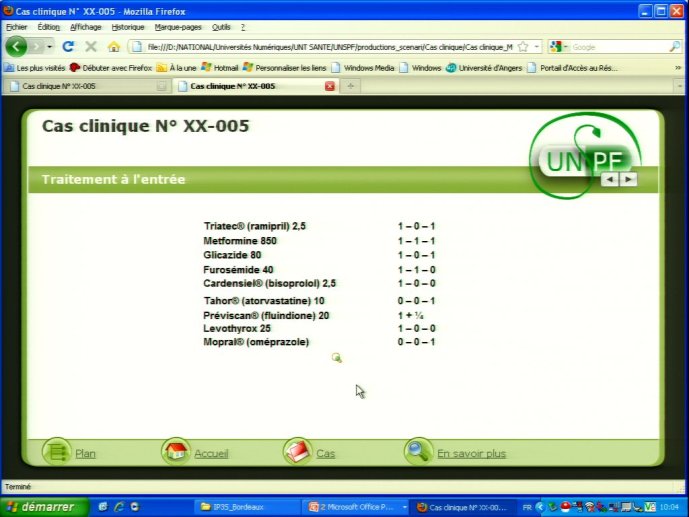Click the Traitement à l'entrée heading
The width and height of the screenshot is (689, 517).
(113, 179)
